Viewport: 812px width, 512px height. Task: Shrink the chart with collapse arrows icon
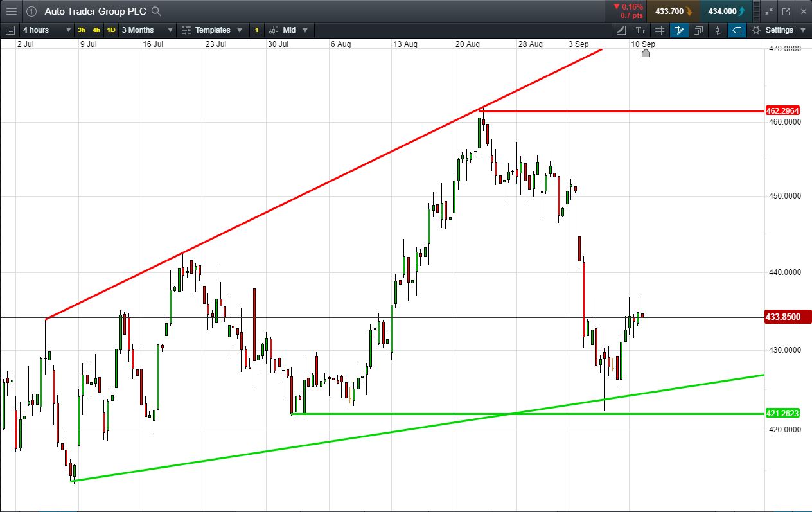[x=769, y=12]
